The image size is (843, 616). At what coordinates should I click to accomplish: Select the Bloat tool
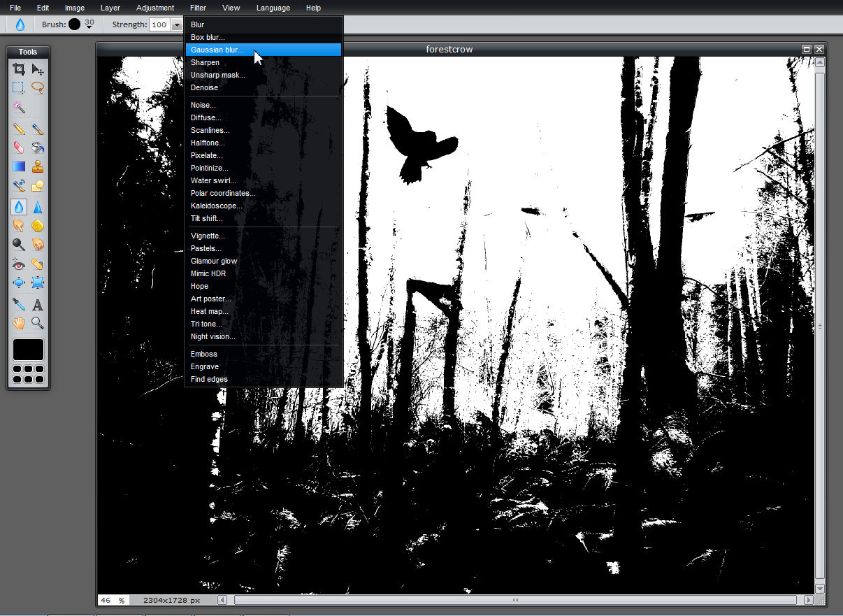click(19, 283)
